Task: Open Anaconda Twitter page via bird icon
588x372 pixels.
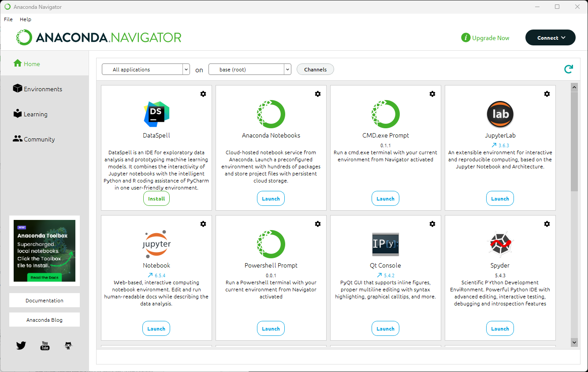Action: point(21,346)
